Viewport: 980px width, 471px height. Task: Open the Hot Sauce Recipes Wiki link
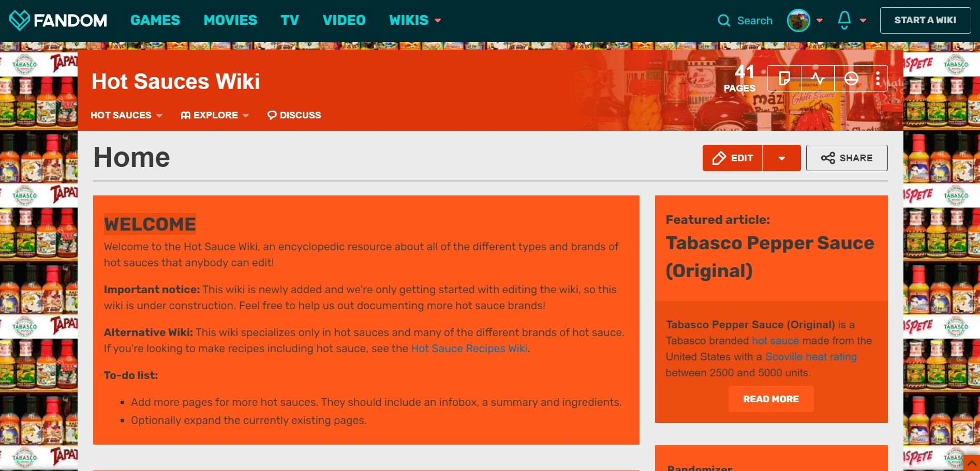tap(469, 348)
